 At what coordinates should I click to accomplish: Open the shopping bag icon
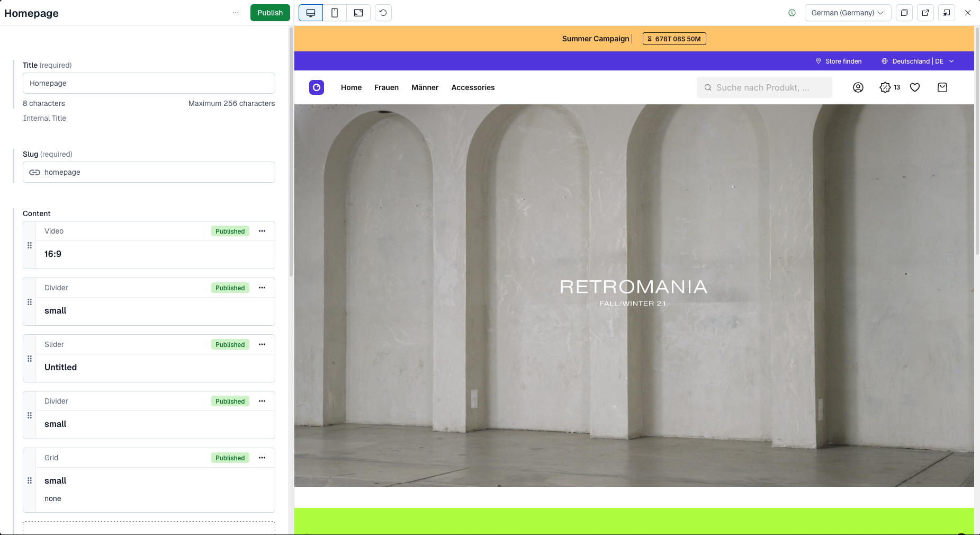point(942,87)
